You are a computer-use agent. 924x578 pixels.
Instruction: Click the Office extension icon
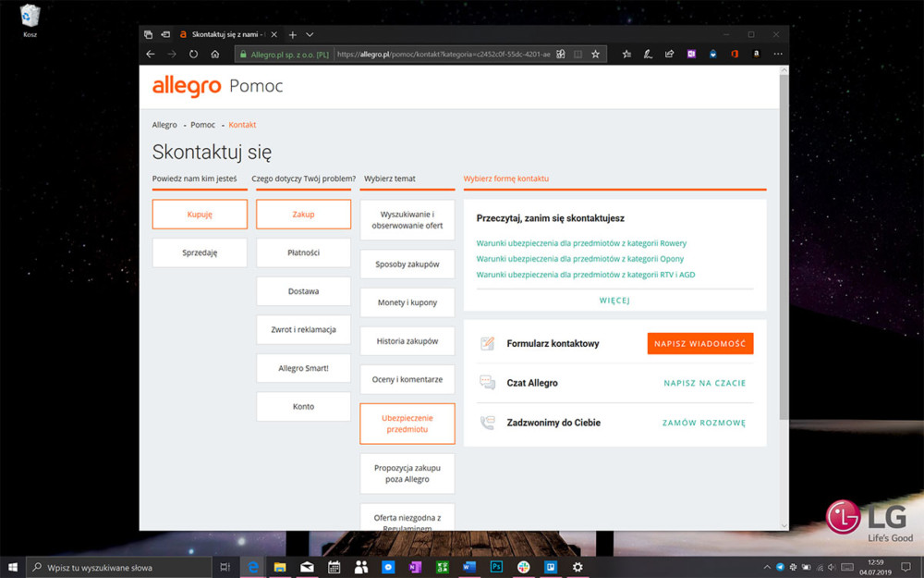(735, 55)
